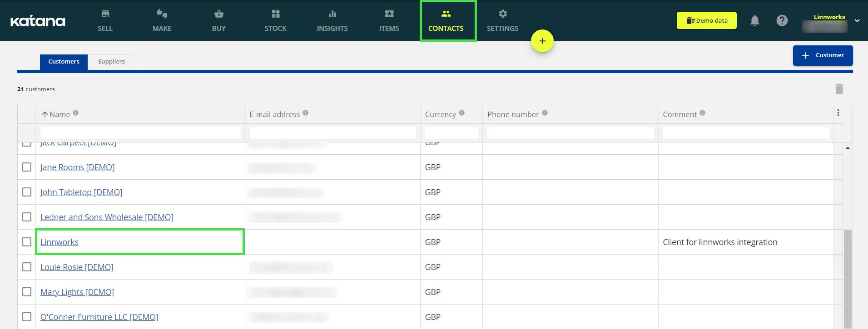This screenshot has width=868, height=329.
Task: Go to the Buy basket icon
Action: coord(218,14)
